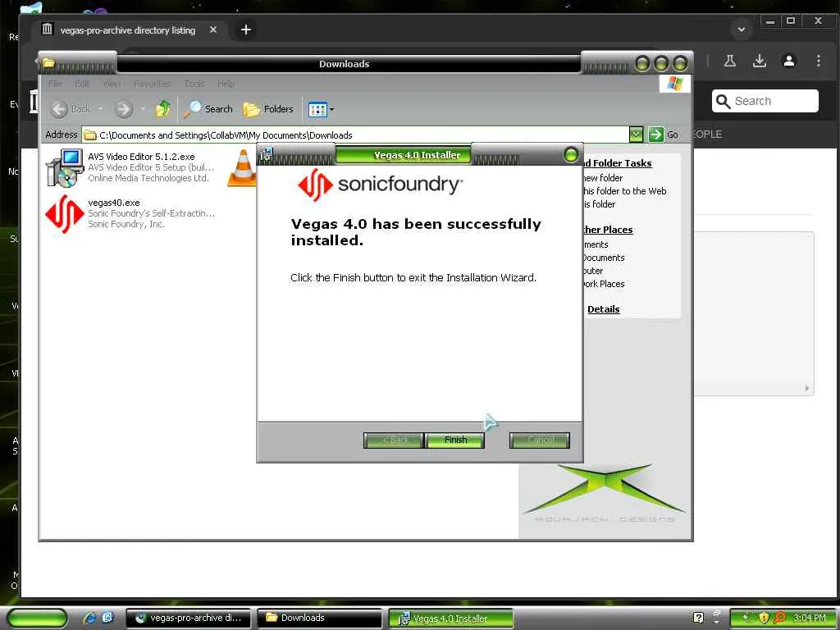Image resolution: width=840 pixels, height=630 pixels.
Task: Open the Tools menu in Downloads window
Action: click(x=194, y=84)
